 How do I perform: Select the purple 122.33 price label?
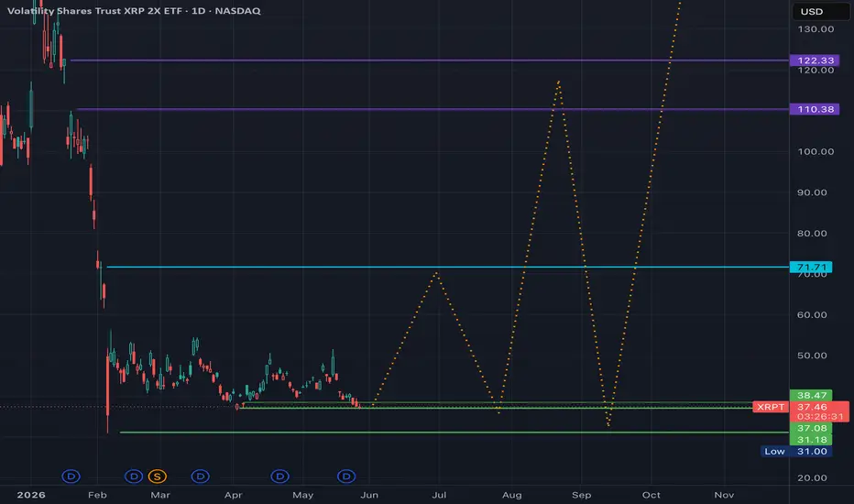click(815, 60)
